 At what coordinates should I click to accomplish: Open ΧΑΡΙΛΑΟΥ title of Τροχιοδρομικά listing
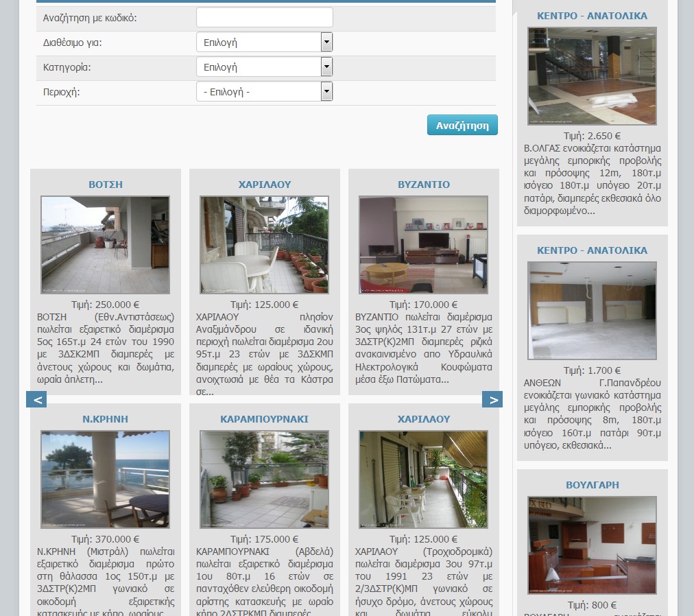tap(424, 419)
